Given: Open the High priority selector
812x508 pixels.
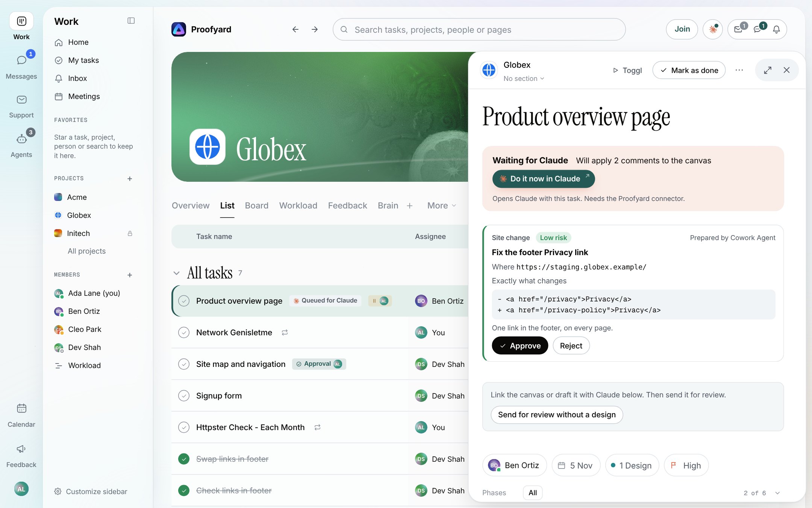Looking at the screenshot, I should (x=686, y=465).
